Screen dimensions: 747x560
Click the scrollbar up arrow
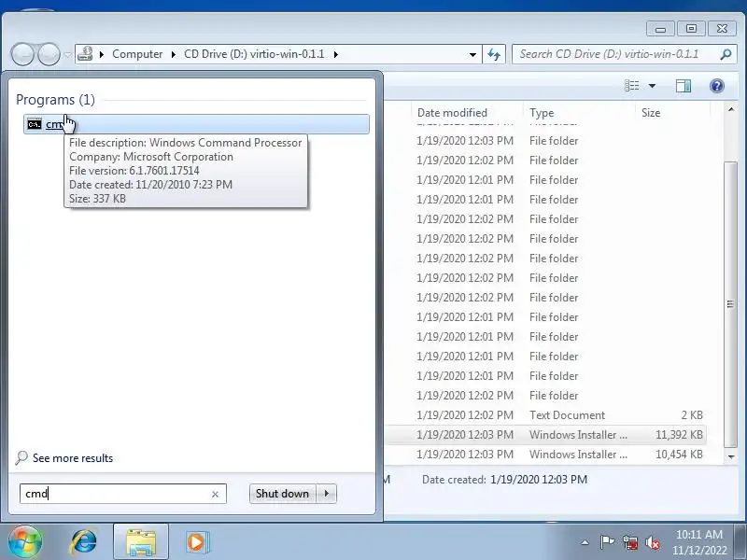tap(730, 109)
